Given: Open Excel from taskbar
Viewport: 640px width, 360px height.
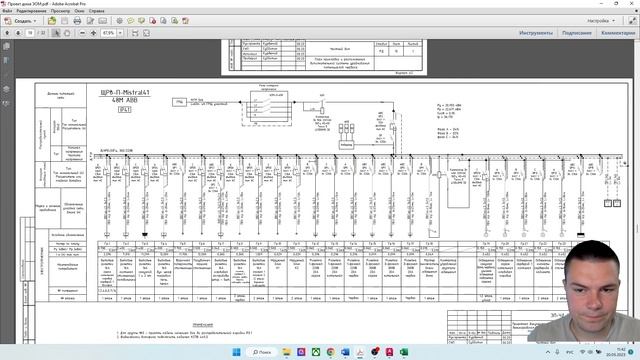Looking at the screenshot, I should [404, 352].
